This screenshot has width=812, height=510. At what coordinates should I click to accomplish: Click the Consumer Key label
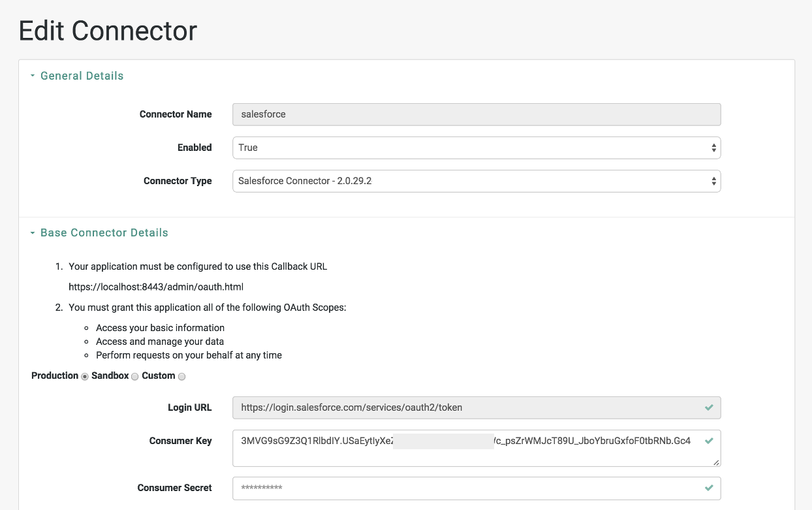click(181, 441)
